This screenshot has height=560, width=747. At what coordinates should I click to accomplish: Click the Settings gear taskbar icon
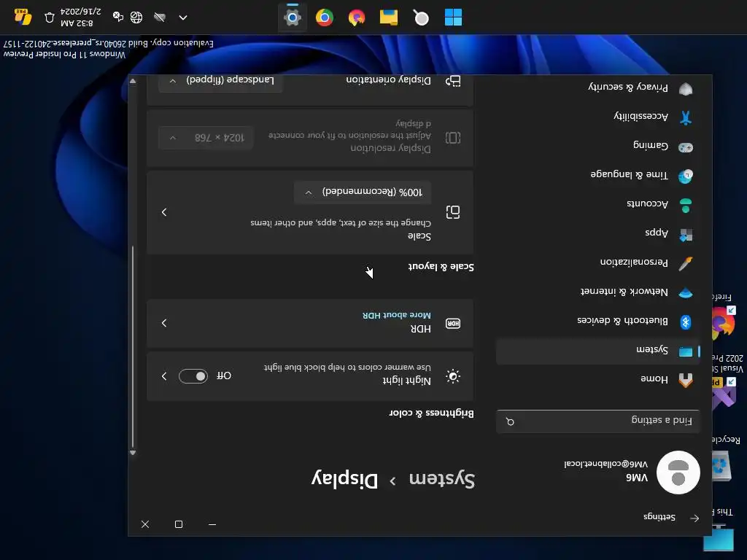[293, 17]
